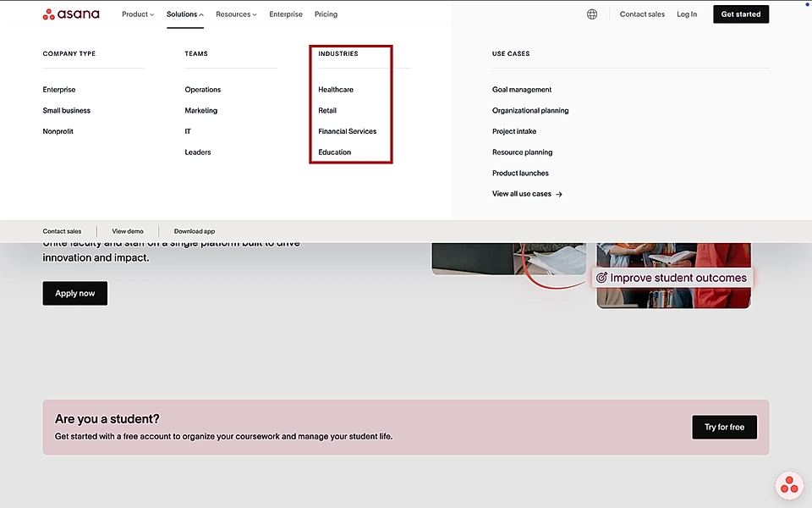The image size is (812, 508).
Task: Expand the Product dropdown
Action: pyautogui.click(x=137, y=14)
